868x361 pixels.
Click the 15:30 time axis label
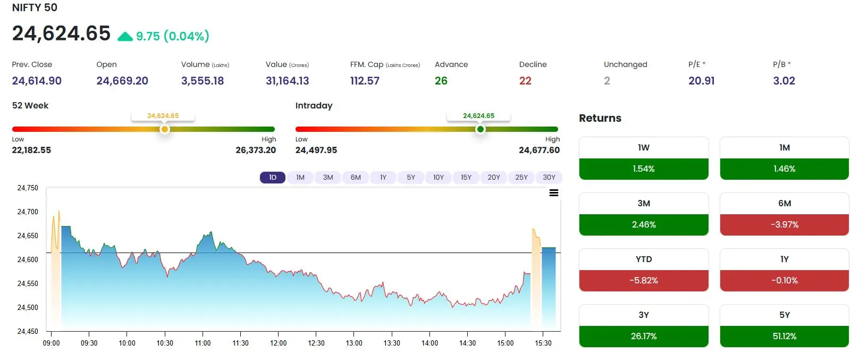543,343
